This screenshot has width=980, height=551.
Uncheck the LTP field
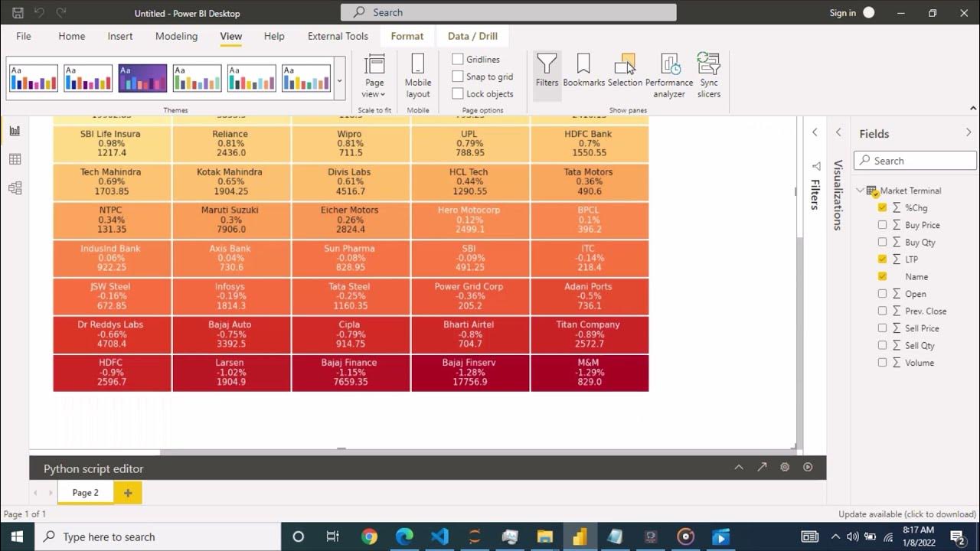tap(883, 259)
